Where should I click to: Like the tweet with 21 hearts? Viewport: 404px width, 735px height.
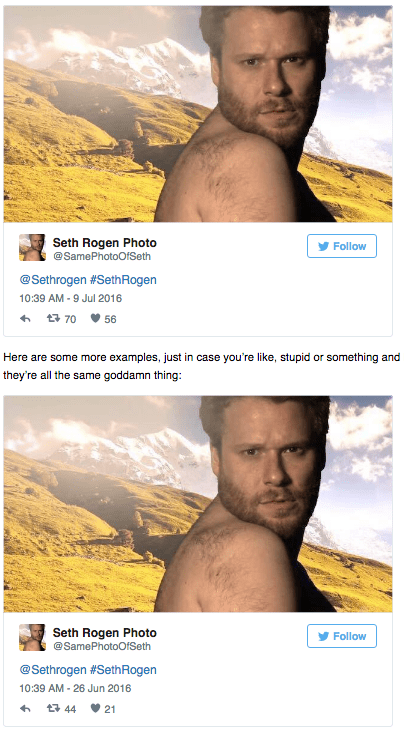click(95, 708)
